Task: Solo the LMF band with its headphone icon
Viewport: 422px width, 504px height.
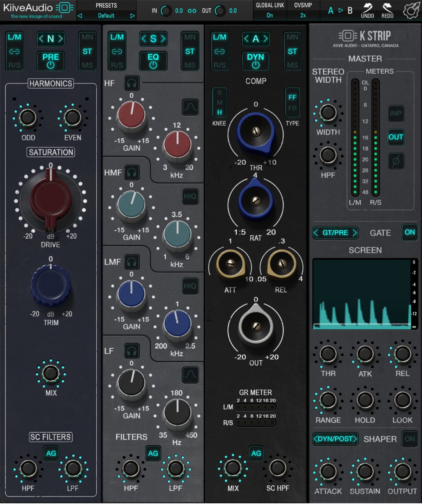Action: pos(131,262)
